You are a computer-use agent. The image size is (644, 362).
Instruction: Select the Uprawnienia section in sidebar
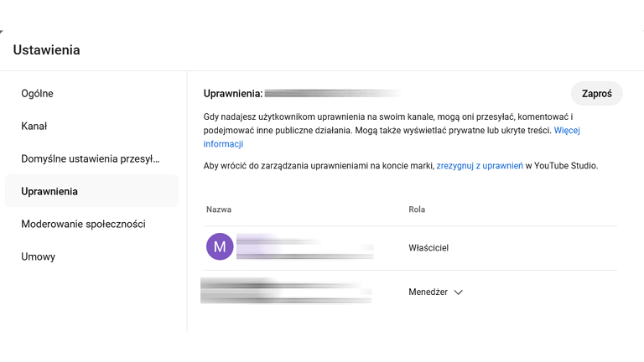pyautogui.click(x=91, y=191)
